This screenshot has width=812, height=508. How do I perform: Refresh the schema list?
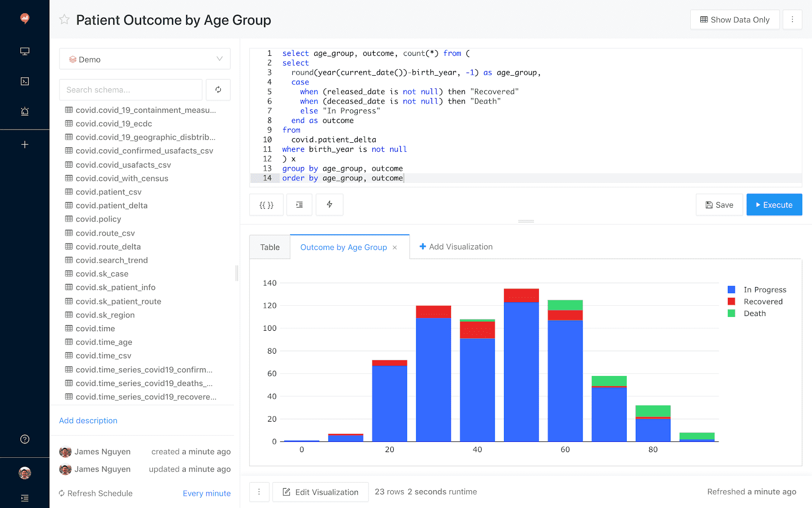click(x=218, y=90)
